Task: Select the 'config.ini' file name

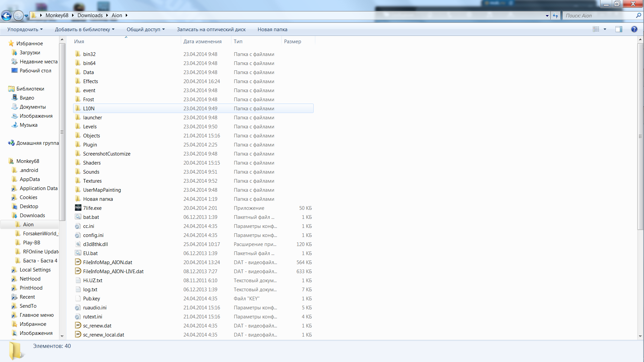Action: 93,235
